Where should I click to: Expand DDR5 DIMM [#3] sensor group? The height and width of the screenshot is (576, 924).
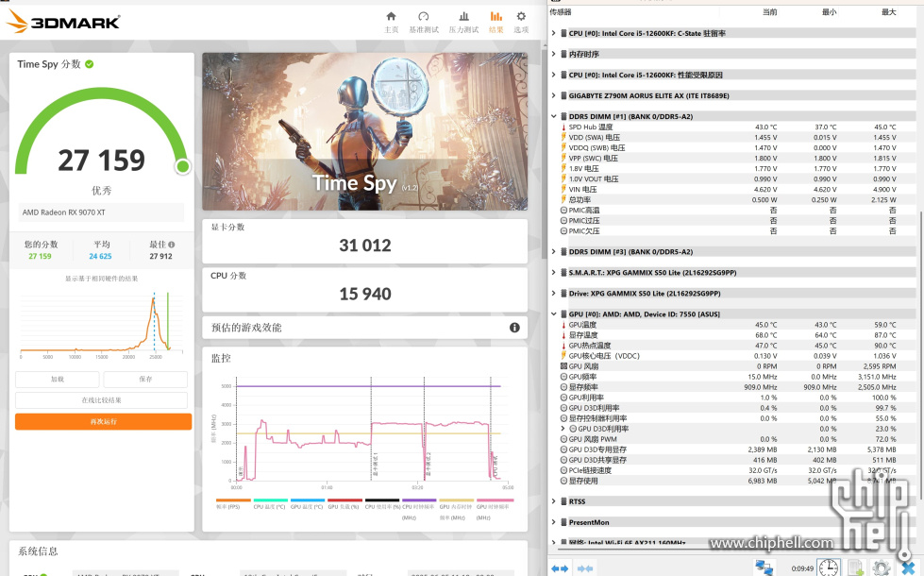[x=553, y=252]
